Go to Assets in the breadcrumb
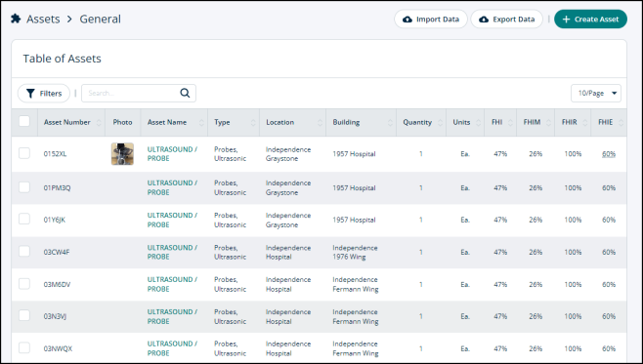Image resolution: width=643 pixels, height=364 pixels. (x=43, y=19)
